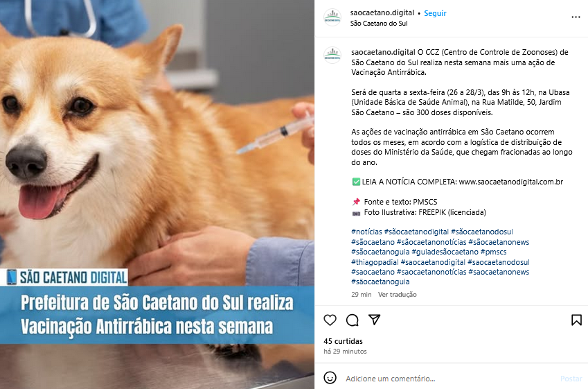This screenshot has width=588, height=389.
Task: Open the #thiagopadial hashtag
Action: tap(375, 262)
